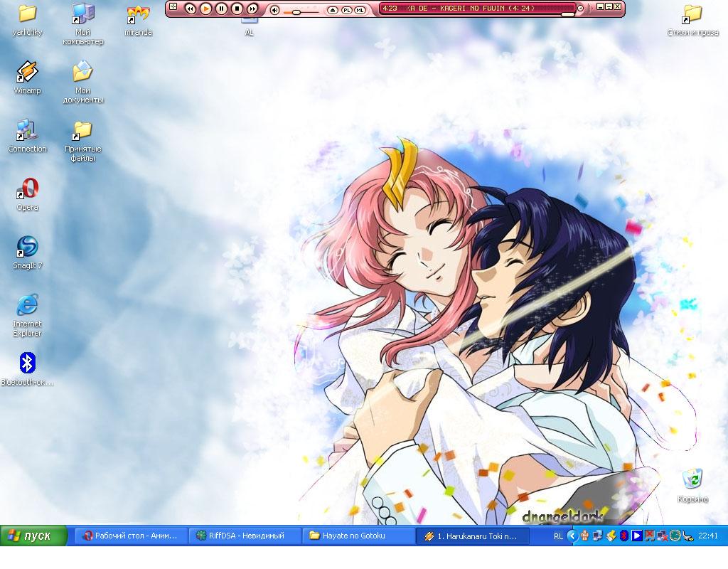Open Winamp main menu icon at left
This screenshot has height=569, width=728.
(x=173, y=6)
